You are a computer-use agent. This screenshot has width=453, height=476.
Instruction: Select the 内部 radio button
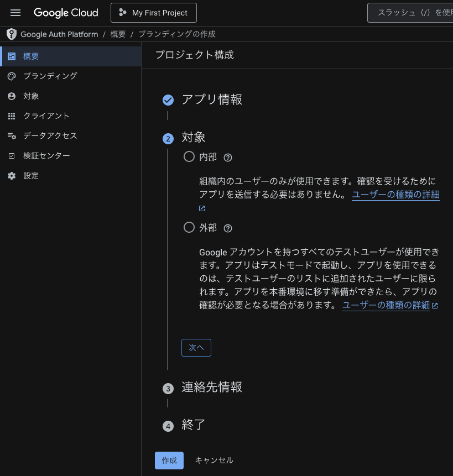(x=189, y=156)
